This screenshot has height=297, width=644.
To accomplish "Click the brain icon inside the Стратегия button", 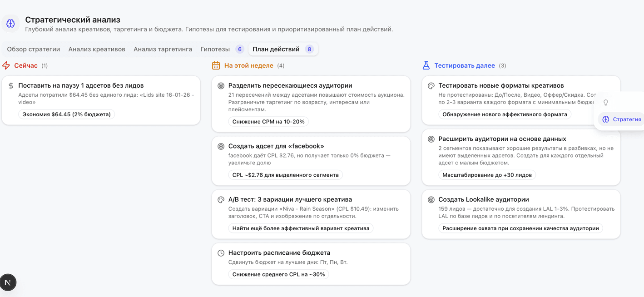I will tap(606, 119).
